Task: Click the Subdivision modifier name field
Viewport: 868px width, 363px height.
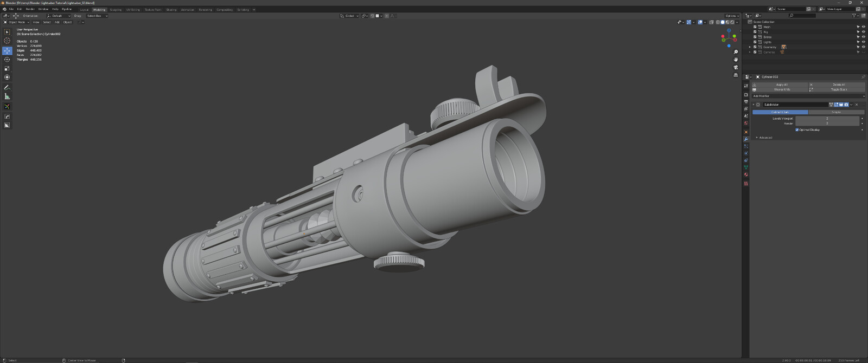Action: click(x=795, y=105)
